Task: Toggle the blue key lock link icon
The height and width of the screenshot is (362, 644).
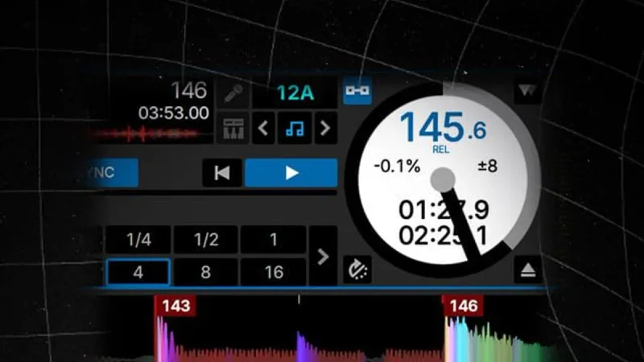Action: click(x=357, y=91)
